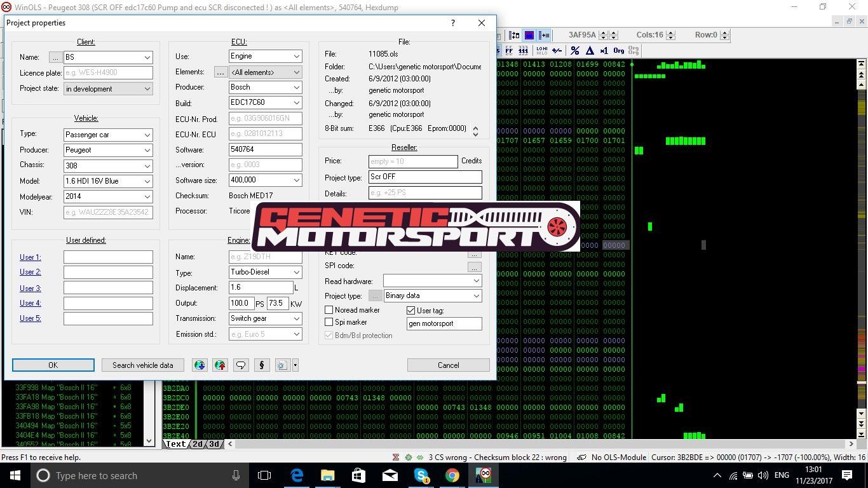Click the globe upload icon button

coord(220,365)
